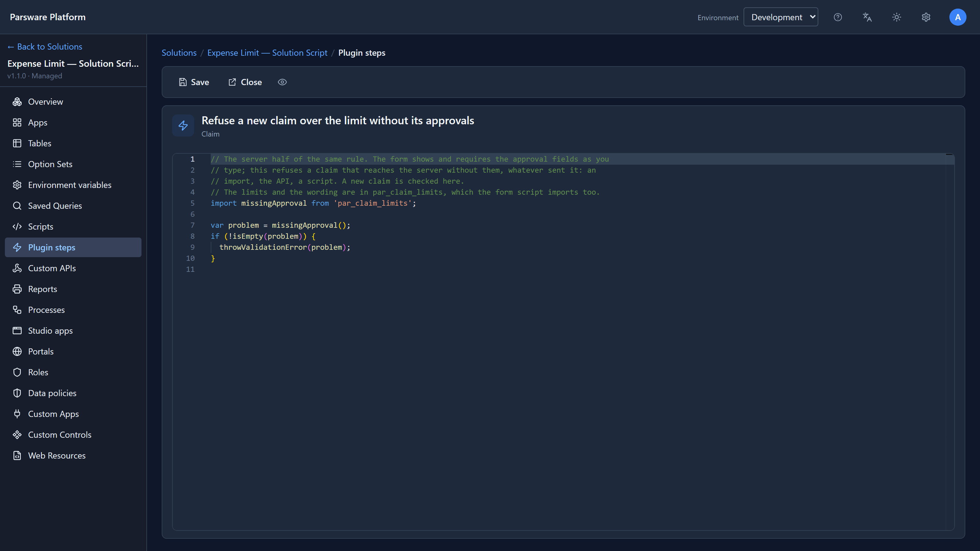Click the code editor minimap scrollbar
Viewport: 980px width, 551px height.
(950, 342)
